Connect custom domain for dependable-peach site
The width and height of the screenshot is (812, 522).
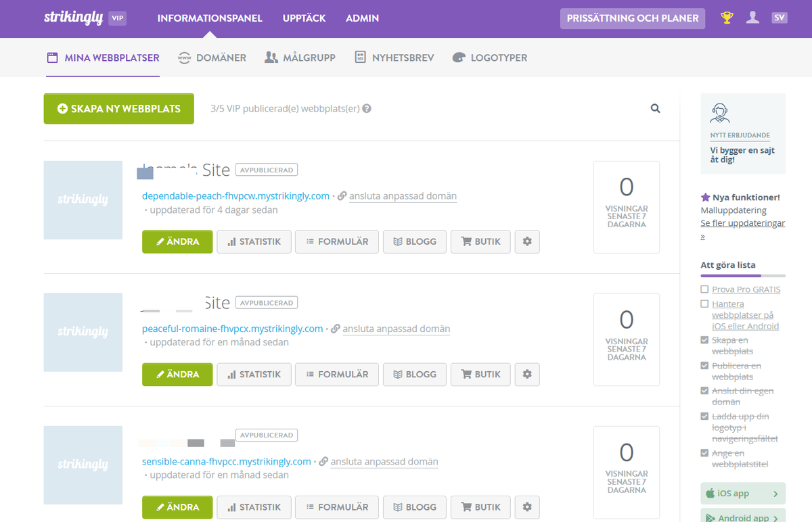(403, 196)
